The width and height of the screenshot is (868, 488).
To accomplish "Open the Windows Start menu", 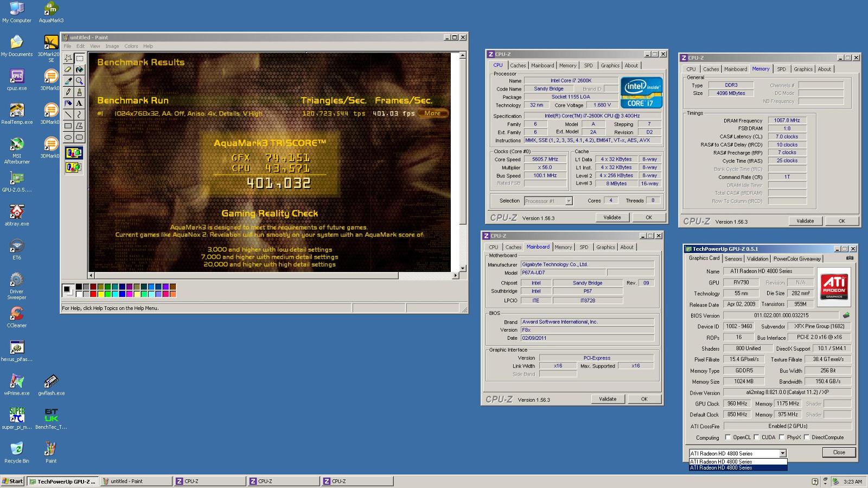I will pos(12,481).
